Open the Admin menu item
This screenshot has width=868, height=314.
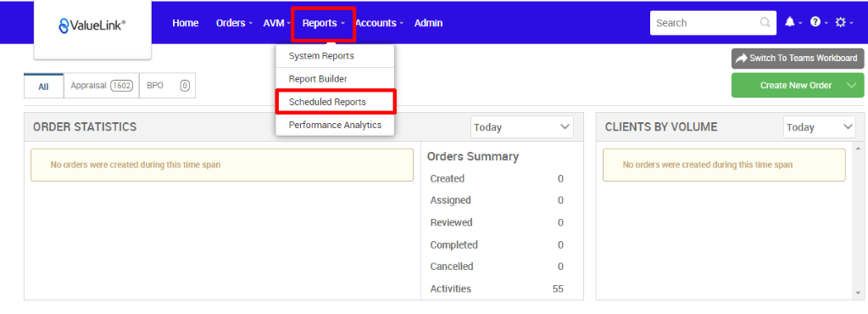point(428,23)
